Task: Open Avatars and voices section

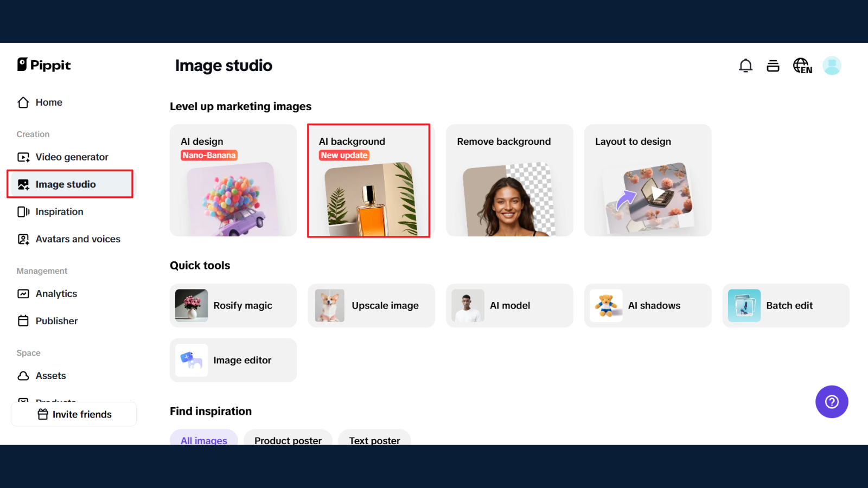Action: coord(78,239)
